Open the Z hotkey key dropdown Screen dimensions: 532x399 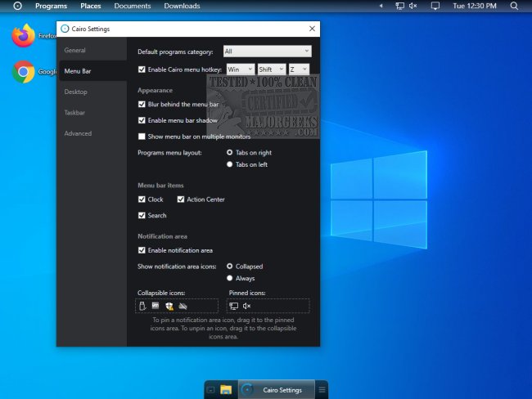tap(298, 69)
